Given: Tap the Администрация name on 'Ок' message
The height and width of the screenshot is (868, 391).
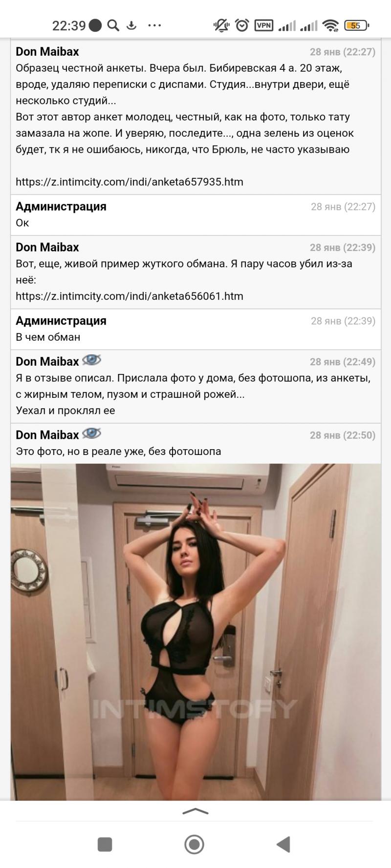Looking at the screenshot, I should pos(61,207).
